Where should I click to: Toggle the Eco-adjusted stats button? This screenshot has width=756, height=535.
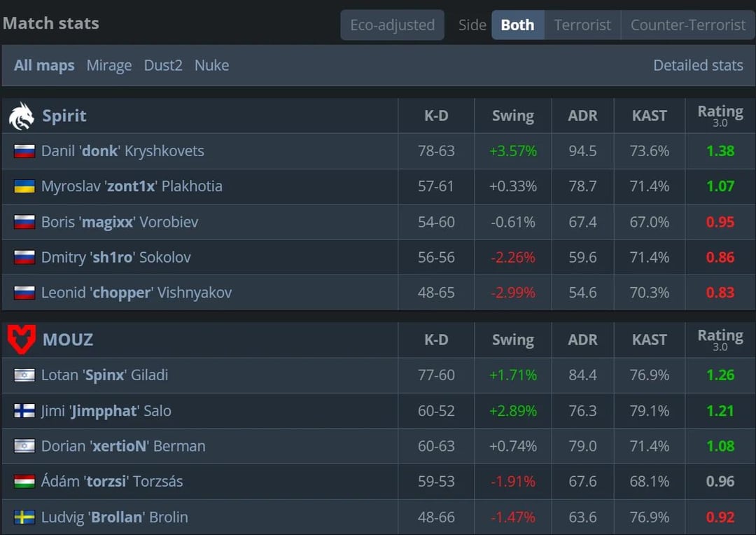coord(392,25)
